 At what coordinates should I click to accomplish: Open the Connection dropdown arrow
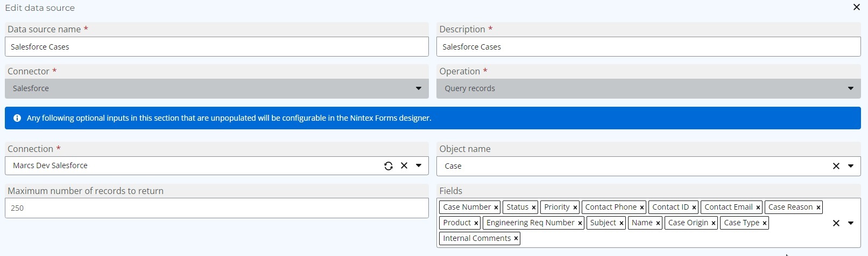tap(419, 165)
